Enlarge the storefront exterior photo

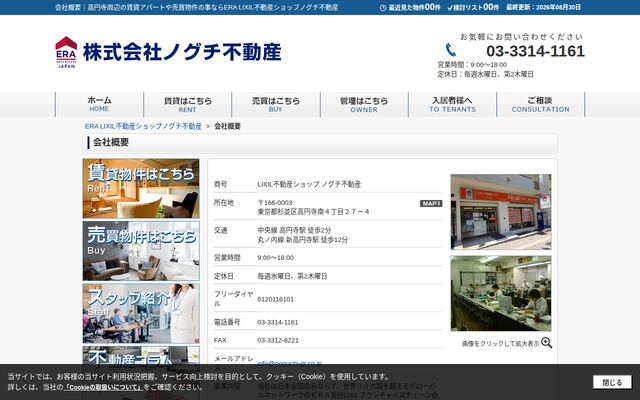click(501, 212)
